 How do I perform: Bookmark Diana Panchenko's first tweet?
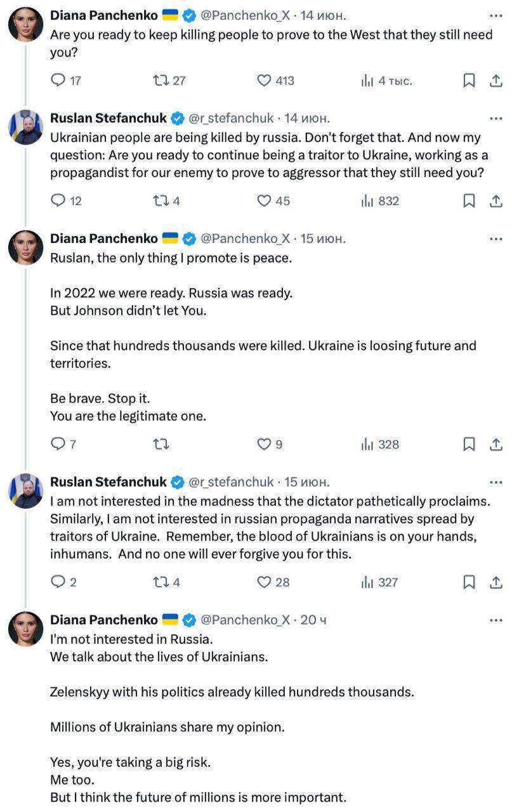point(469,81)
